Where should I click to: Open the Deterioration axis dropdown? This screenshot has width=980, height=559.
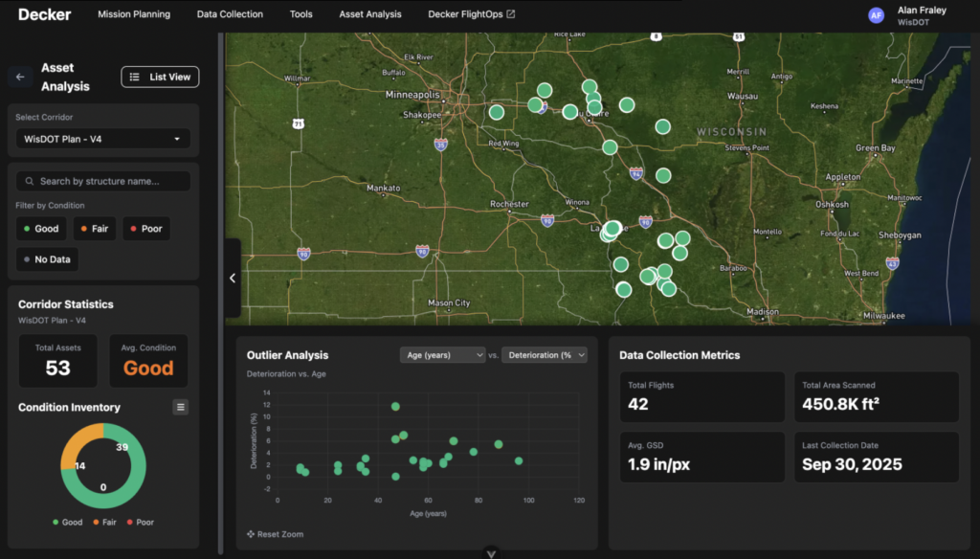544,355
